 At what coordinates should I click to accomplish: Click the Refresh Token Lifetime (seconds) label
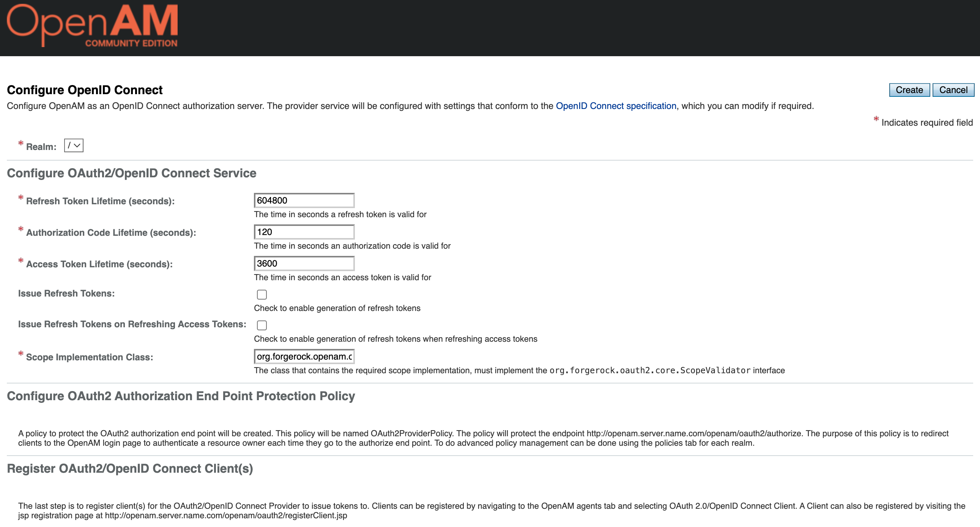pos(101,201)
